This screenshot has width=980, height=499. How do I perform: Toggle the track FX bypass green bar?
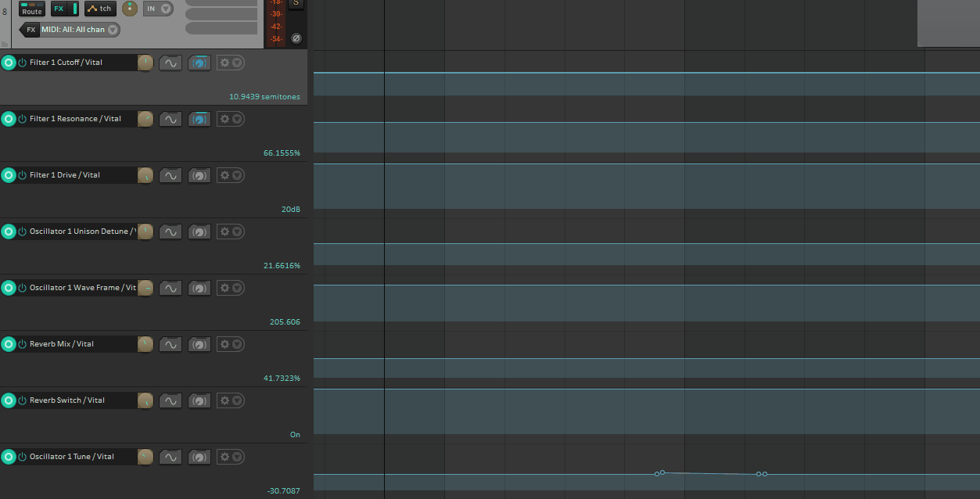point(75,9)
